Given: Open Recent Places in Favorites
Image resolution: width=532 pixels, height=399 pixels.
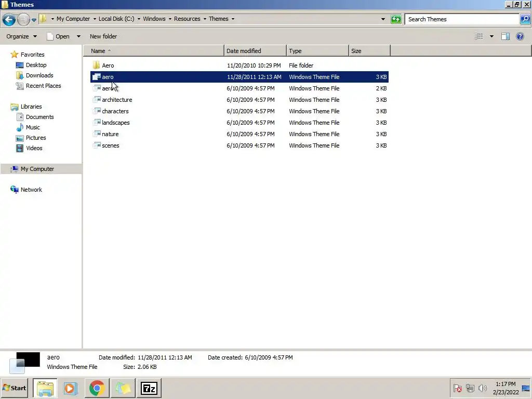Looking at the screenshot, I should tap(44, 86).
